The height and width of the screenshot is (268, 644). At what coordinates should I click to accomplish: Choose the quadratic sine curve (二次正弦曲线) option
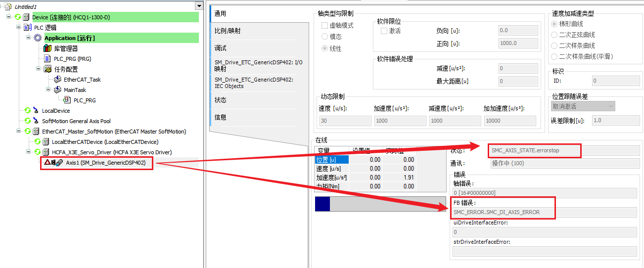[x=554, y=35]
